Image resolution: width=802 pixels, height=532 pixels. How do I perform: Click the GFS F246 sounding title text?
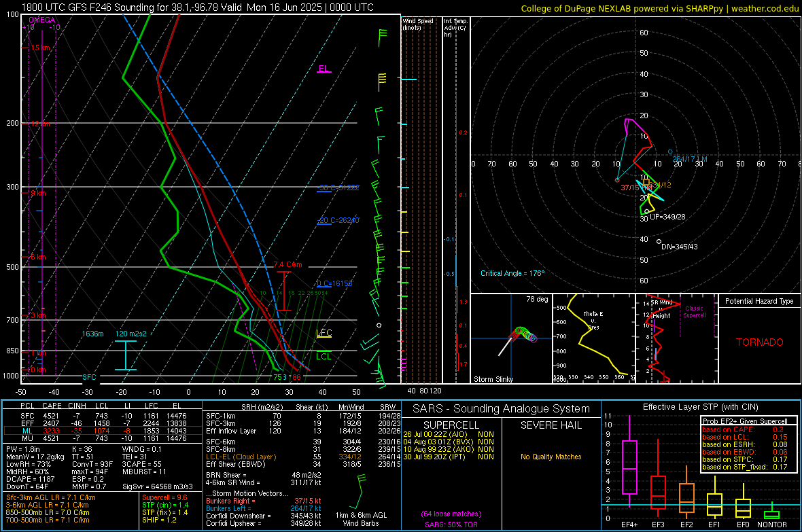[x=197, y=7]
